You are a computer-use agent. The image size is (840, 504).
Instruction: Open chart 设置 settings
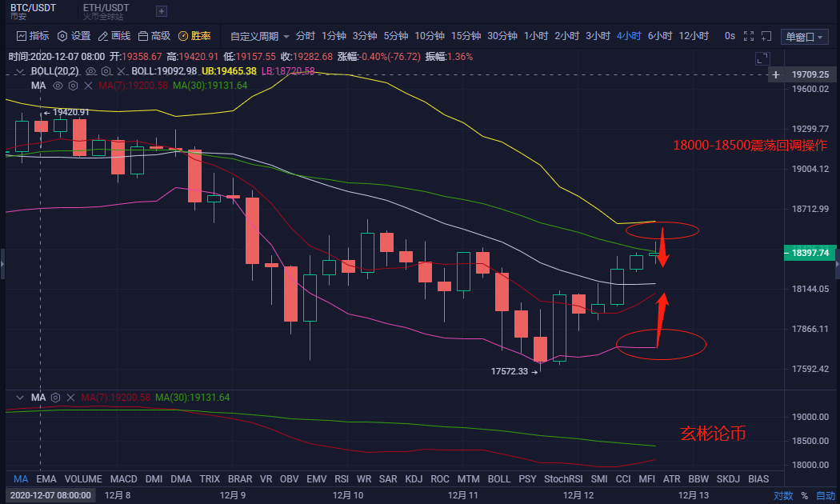[x=73, y=36]
